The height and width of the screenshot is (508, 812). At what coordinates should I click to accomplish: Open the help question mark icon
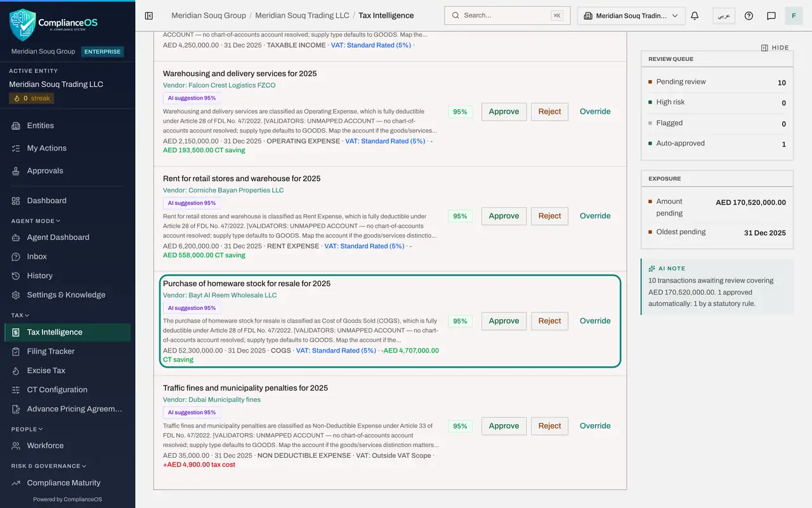[x=749, y=15]
